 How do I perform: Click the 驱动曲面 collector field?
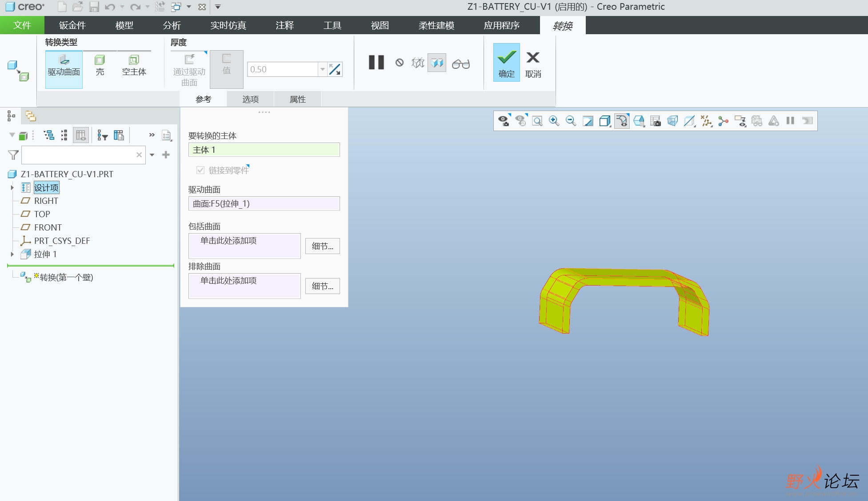[264, 203]
